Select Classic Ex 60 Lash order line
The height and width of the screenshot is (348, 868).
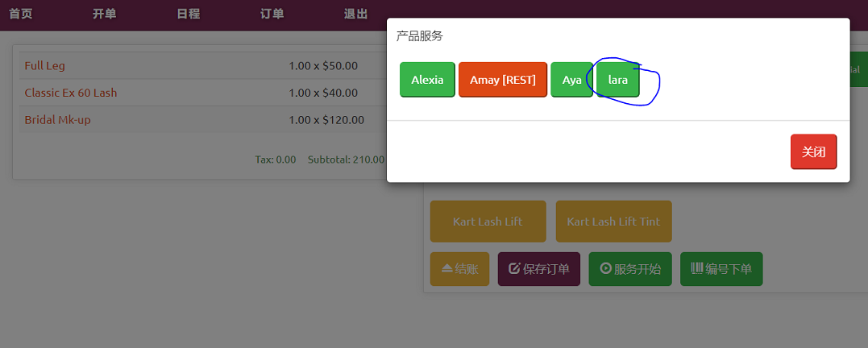tap(71, 93)
